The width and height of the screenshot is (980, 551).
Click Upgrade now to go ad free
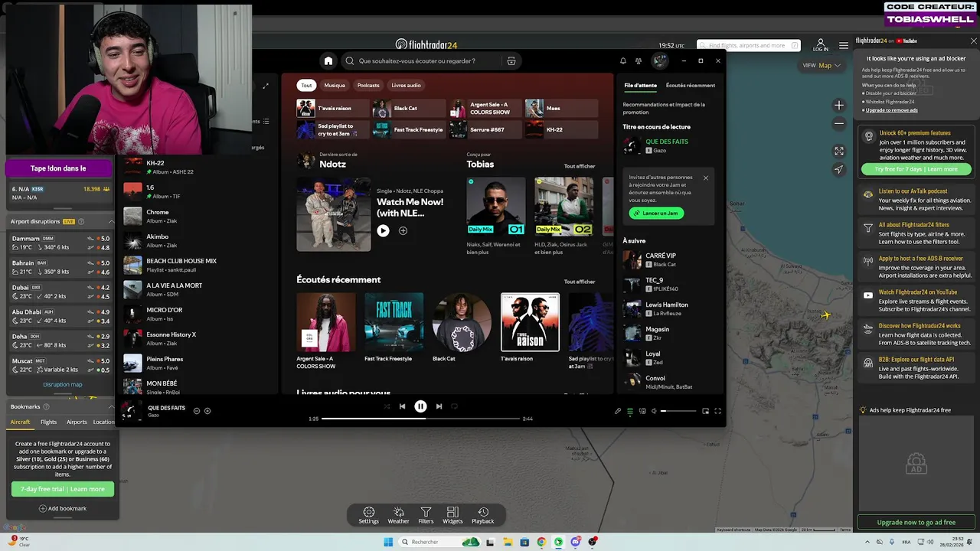click(x=916, y=523)
